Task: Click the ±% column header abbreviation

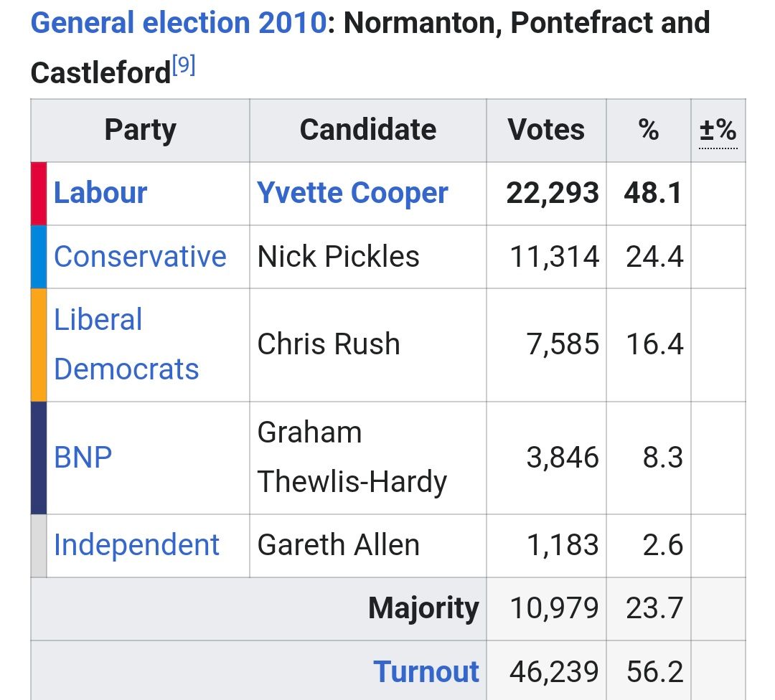Action: 718,131
